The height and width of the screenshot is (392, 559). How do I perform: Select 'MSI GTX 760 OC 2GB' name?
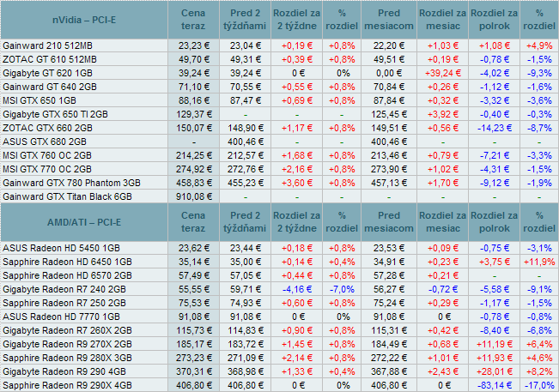(47, 155)
